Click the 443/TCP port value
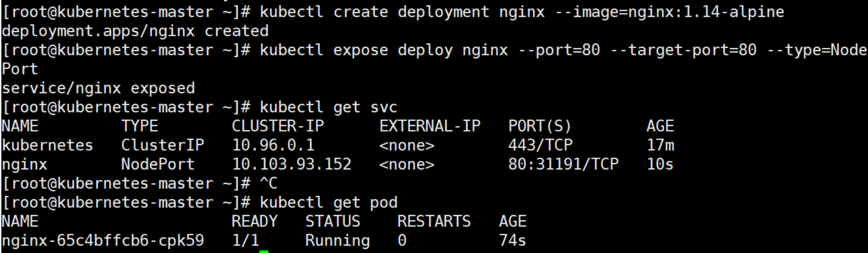Viewport: 868px width, 253px height. [540, 145]
